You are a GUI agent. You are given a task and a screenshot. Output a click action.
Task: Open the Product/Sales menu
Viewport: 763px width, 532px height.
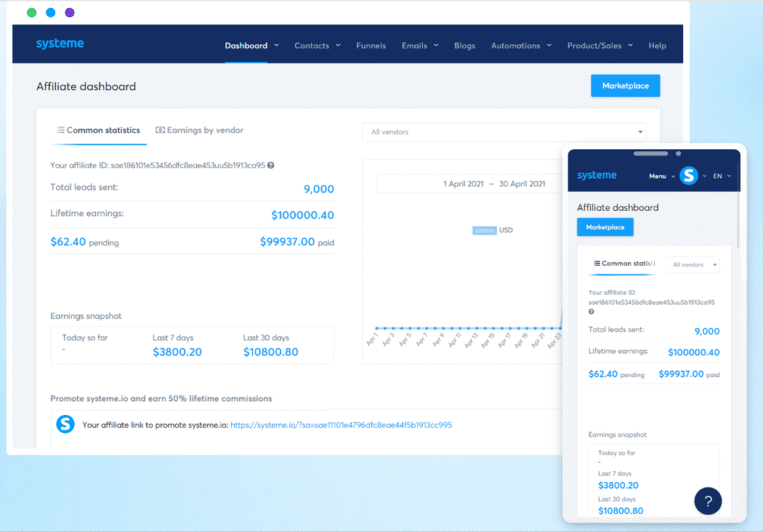click(594, 45)
